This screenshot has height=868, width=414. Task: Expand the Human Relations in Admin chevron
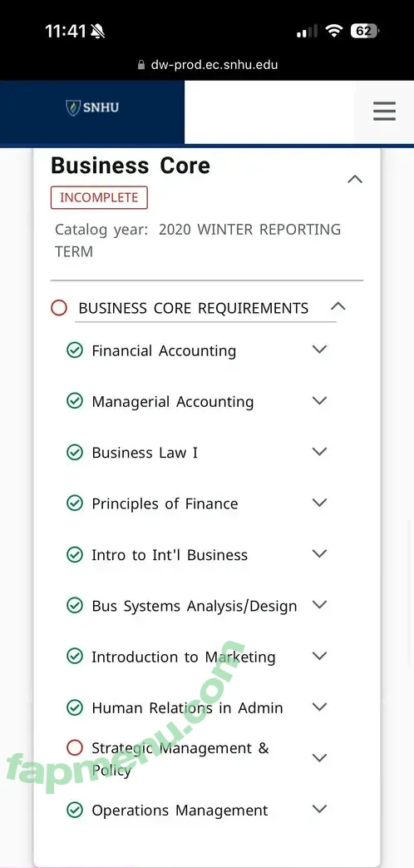tap(319, 707)
